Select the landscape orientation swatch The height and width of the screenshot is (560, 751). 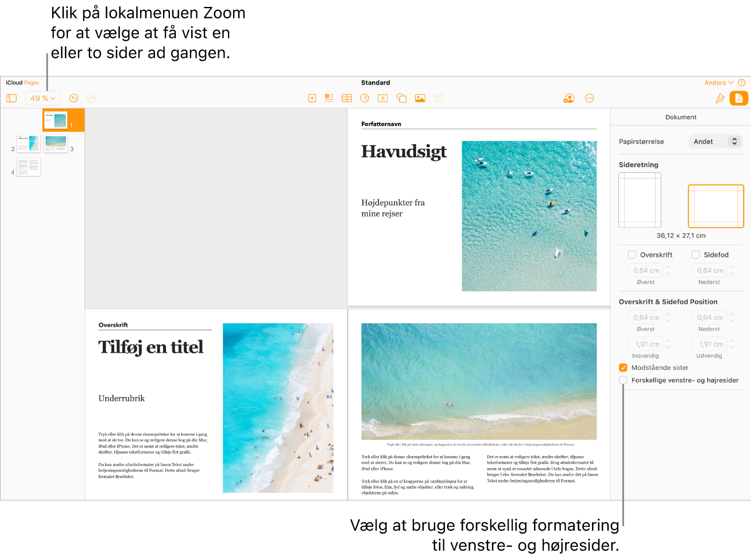tap(715, 206)
